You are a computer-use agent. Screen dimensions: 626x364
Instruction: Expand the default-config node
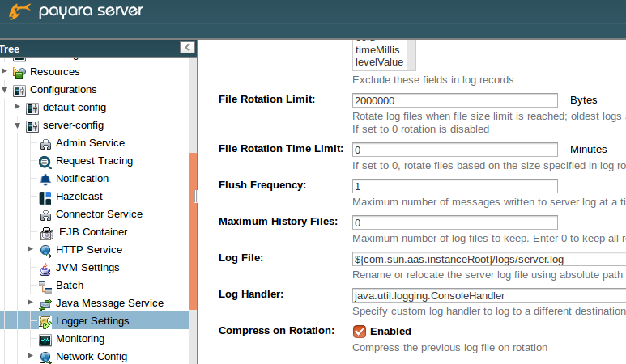coord(17,107)
